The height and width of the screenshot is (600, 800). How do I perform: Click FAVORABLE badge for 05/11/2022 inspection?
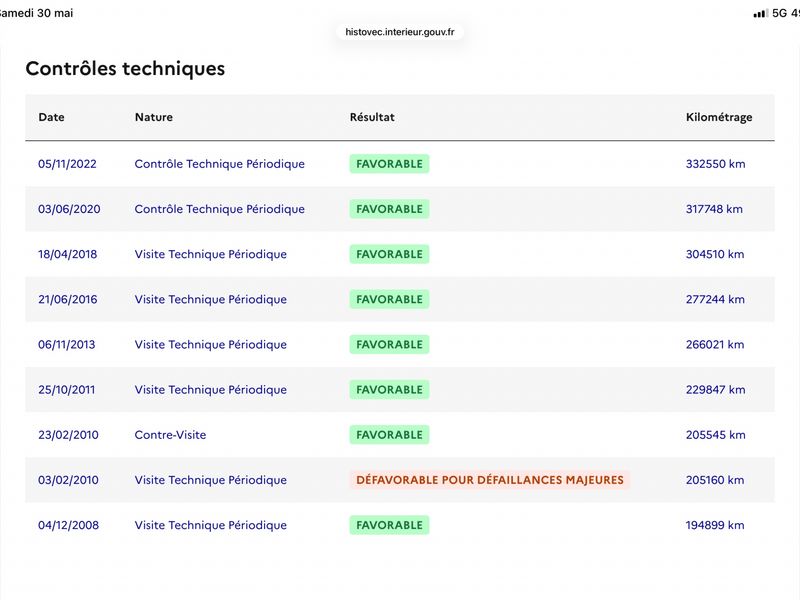(389, 164)
